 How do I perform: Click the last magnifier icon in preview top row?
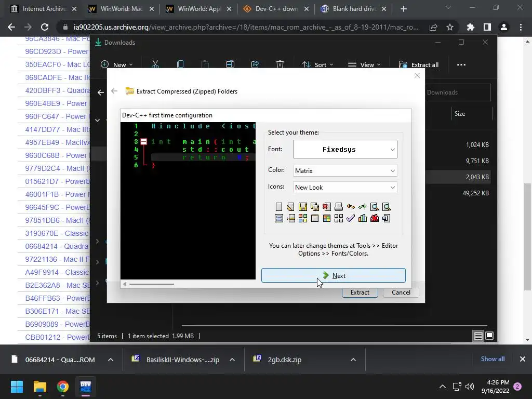pos(386,207)
